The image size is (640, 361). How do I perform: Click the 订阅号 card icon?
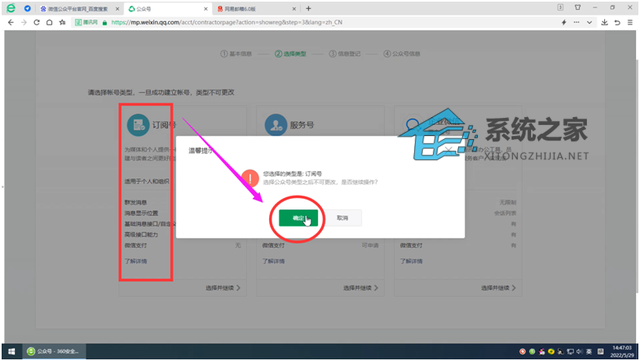point(138,125)
